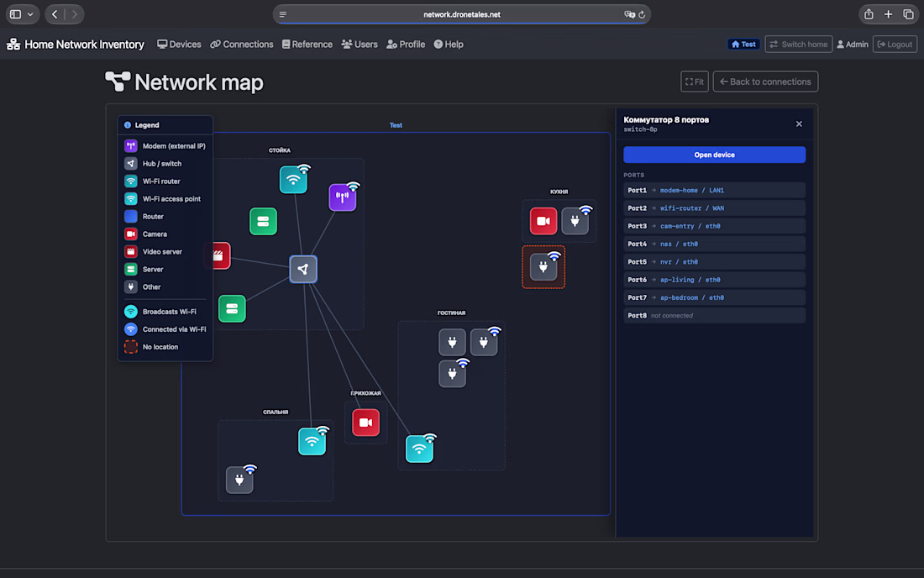Select the red video server node
Image resolution: width=924 pixels, height=578 pixels.
pyautogui.click(x=220, y=255)
